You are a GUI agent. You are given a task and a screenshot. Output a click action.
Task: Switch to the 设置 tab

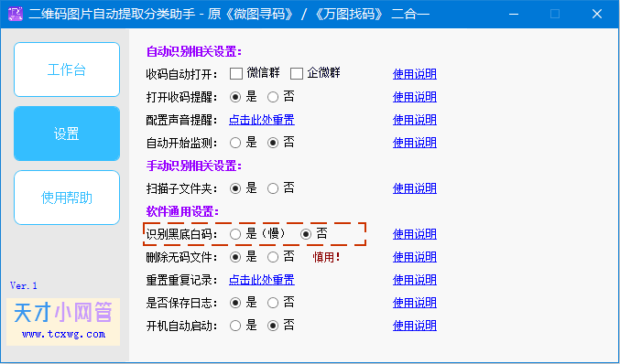point(67,134)
